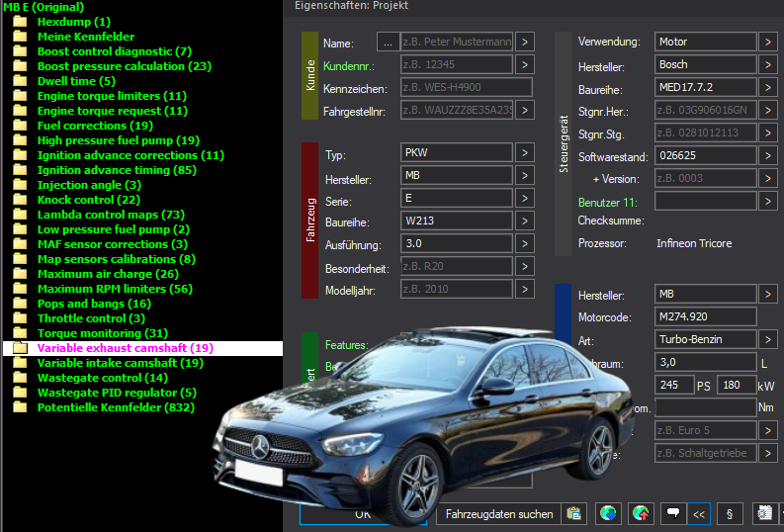Click the globe upload icon with red arrow

641,513
